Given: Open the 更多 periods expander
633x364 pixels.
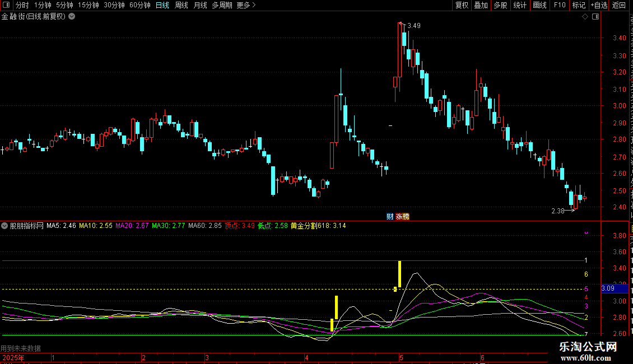Looking at the screenshot, I should [x=246, y=5].
